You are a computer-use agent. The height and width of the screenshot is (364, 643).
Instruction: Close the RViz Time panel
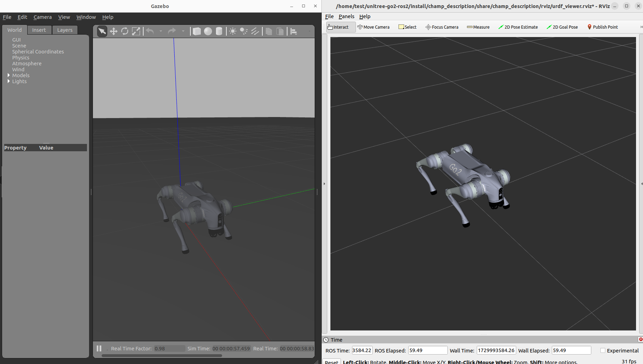point(641,339)
